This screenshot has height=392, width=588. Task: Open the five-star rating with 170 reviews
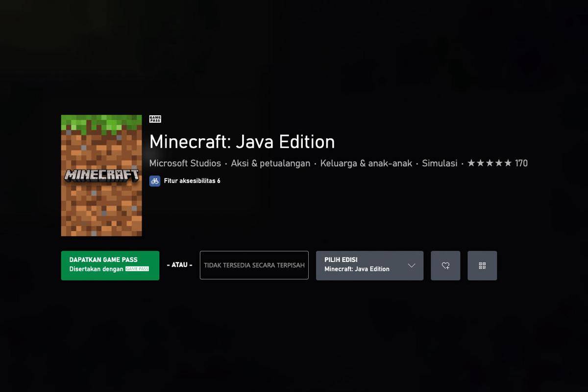click(497, 163)
